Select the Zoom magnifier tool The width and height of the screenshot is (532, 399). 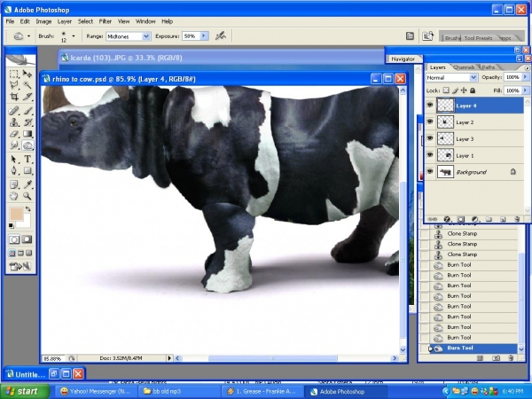click(27, 196)
